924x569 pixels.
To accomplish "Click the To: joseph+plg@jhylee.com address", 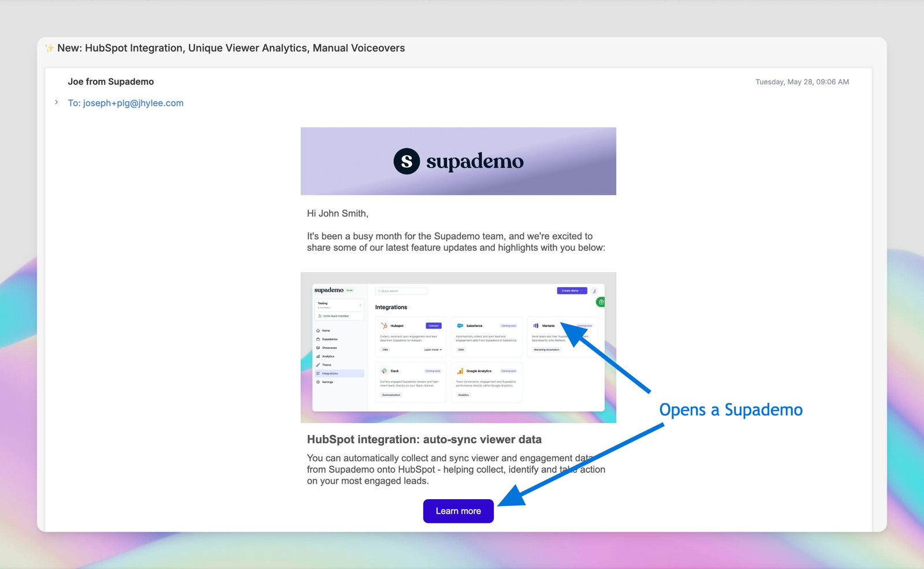I will coord(125,103).
